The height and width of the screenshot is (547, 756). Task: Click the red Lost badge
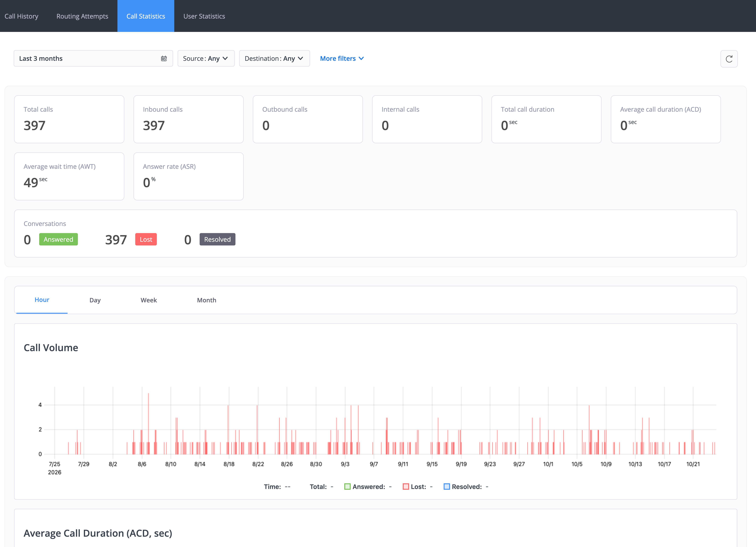pyautogui.click(x=146, y=239)
